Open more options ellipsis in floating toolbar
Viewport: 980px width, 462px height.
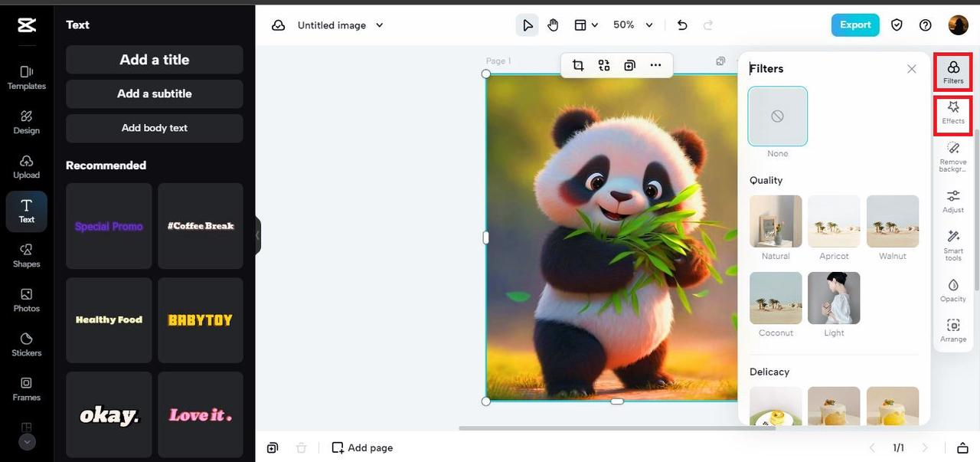655,65
